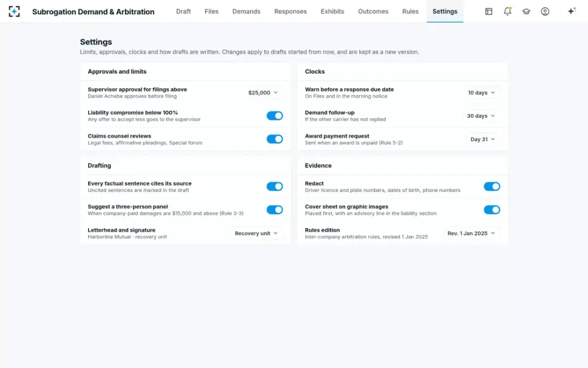Select the Settings tab
This screenshot has height=368, width=588.
(x=445, y=11)
